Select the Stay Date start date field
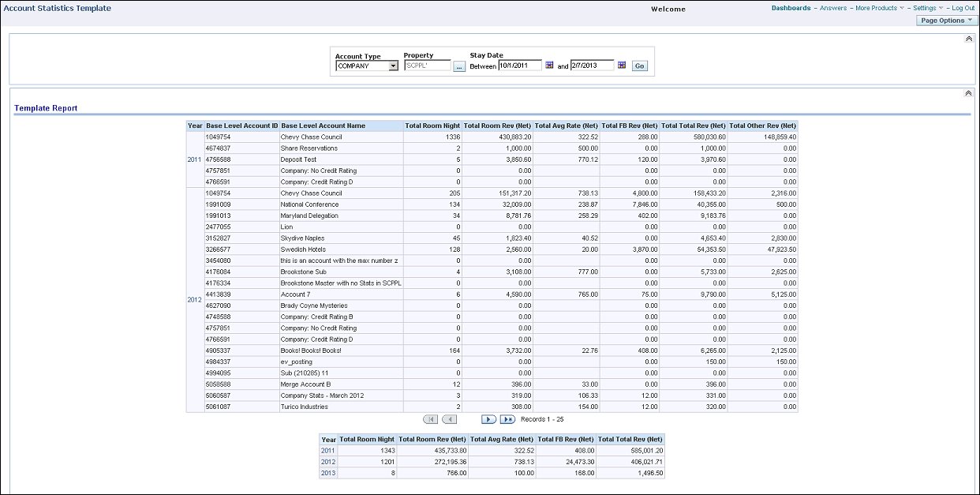Viewport: 980px width, 495px height. (521, 65)
